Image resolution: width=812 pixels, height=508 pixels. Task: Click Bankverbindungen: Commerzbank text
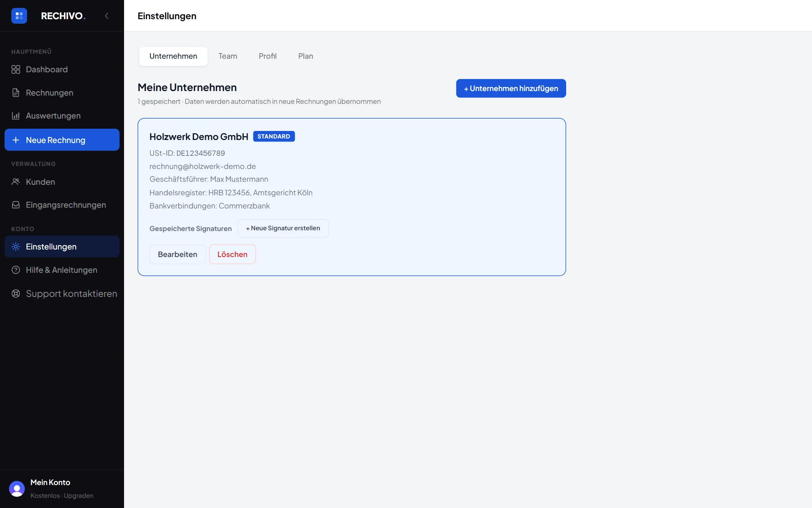[210, 206]
